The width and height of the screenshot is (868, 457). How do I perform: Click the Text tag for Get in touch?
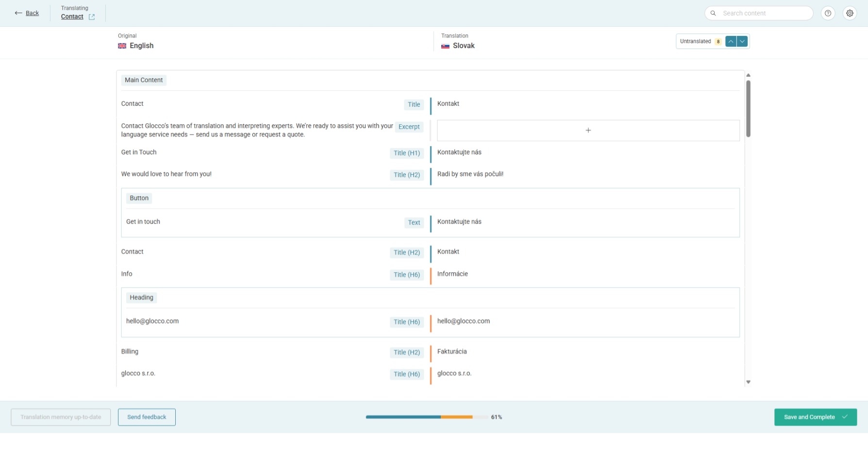[414, 222]
